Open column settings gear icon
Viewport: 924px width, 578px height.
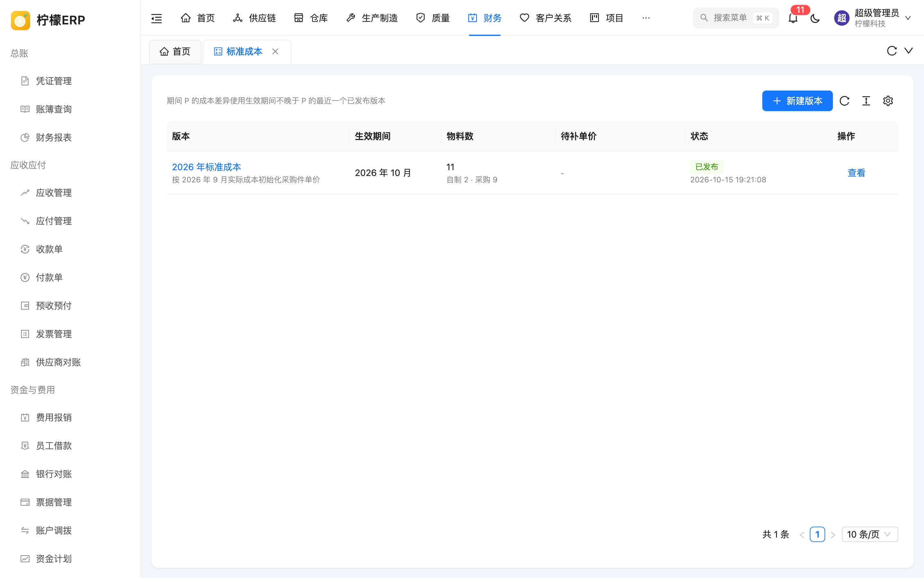[x=888, y=101]
